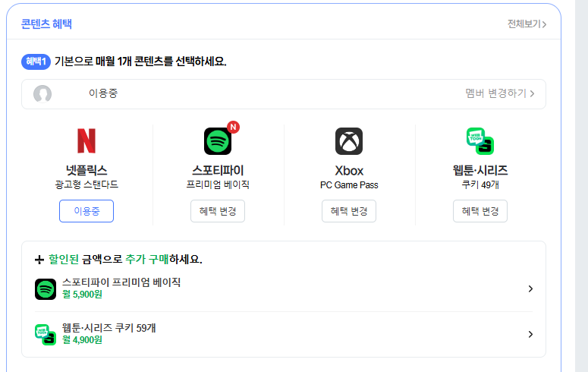
Task: Click the Xbox title text
Action: pos(349,171)
